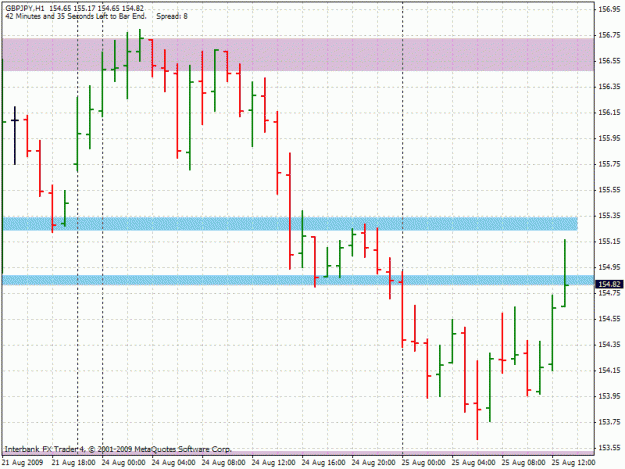
Task: Click the GBPJPY,H1 chart title text
Action: tap(25, 8)
